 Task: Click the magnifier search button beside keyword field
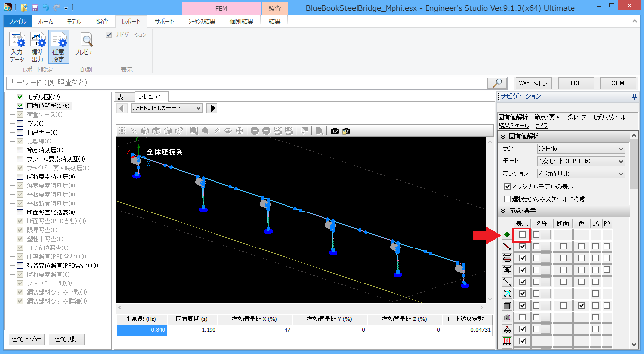[497, 83]
